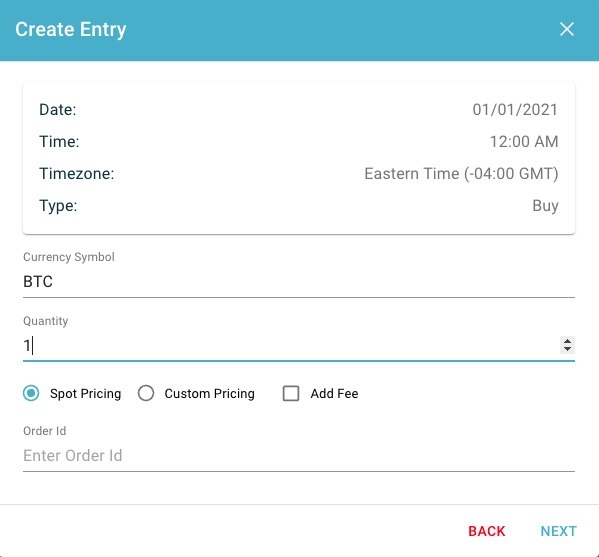Click the Order Id field label
Viewport: 599px width, 557px height.
[44, 431]
